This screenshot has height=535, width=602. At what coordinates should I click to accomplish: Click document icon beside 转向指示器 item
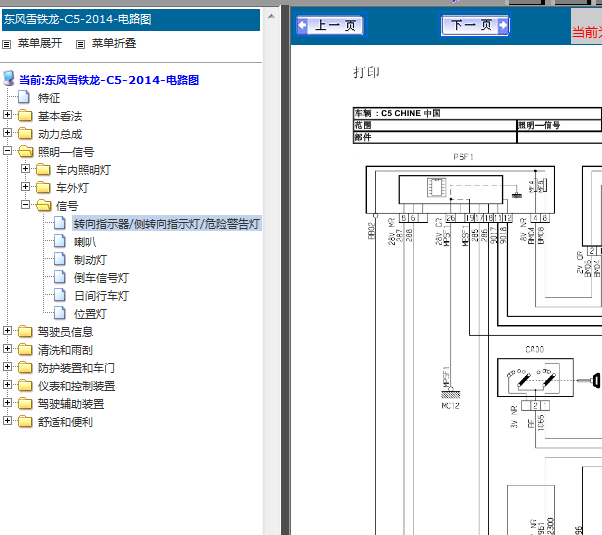click(x=60, y=223)
